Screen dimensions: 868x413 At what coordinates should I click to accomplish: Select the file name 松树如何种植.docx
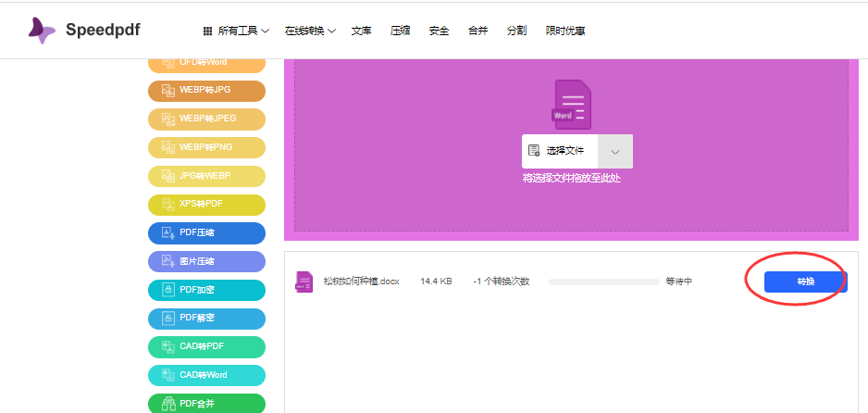[x=362, y=282]
